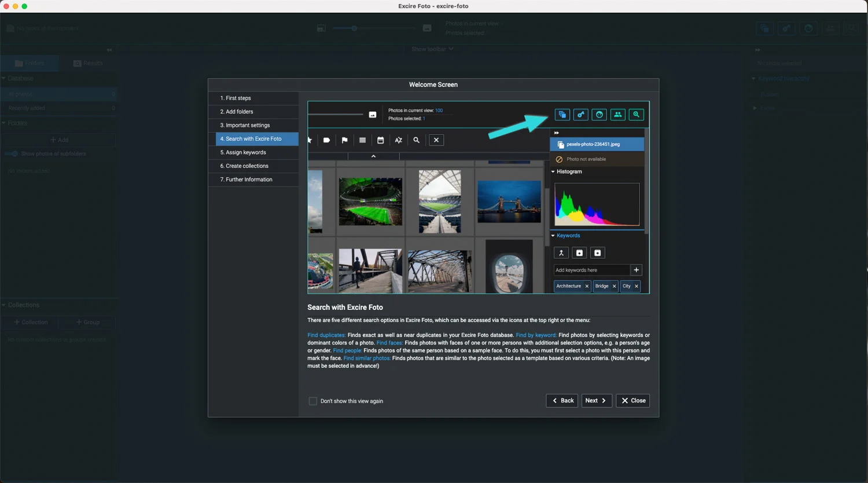The image size is (868, 483).
Task: Click the dimmed Find duplicates icon at top right
Action: coord(764,28)
